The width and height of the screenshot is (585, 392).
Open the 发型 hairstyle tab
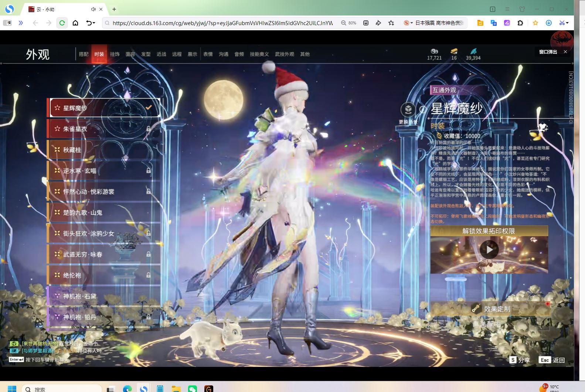(146, 54)
